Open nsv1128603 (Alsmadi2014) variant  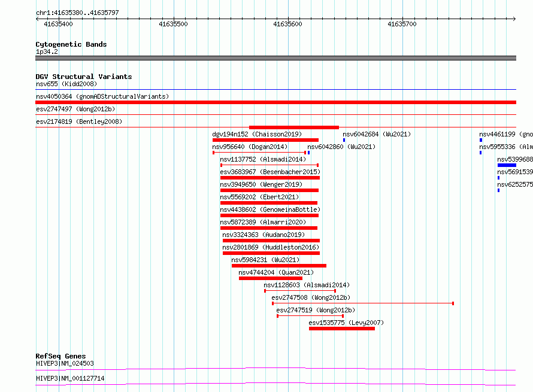[307, 285]
